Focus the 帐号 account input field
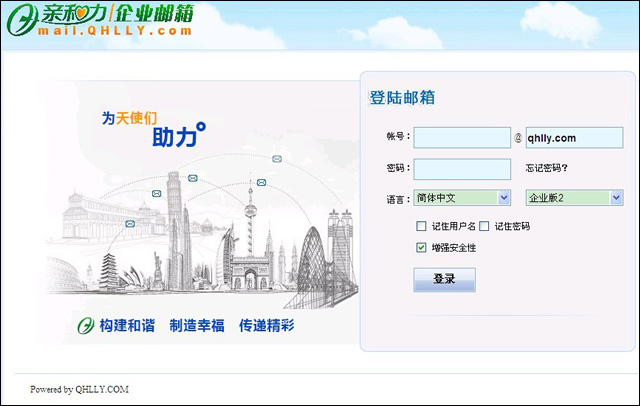Image resolution: width=640 pixels, height=406 pixels. (461, 138)
